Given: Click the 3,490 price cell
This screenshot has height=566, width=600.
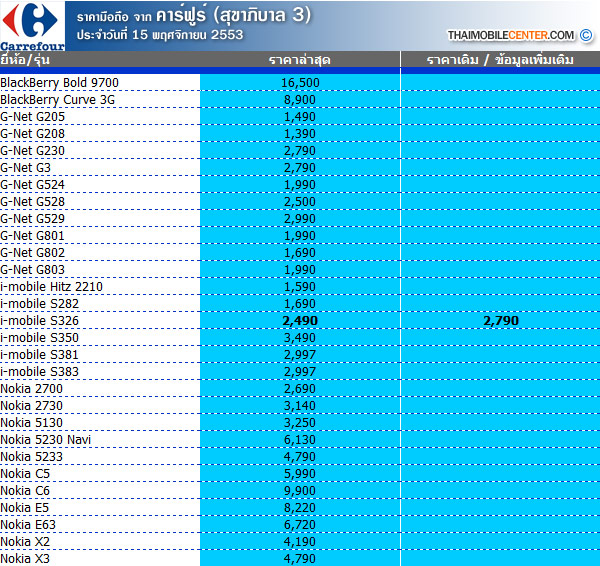Looking at the screenshot, I should coord(300,338).
